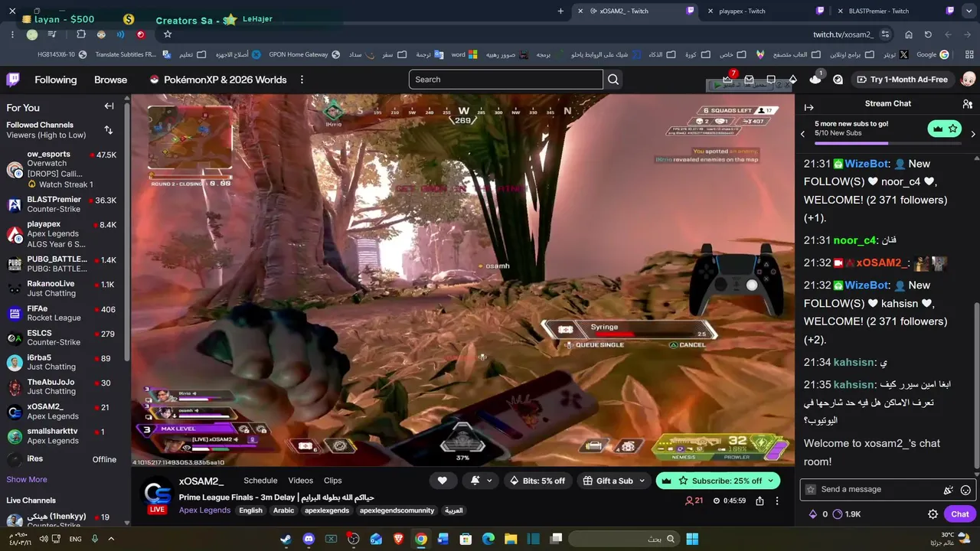Collapse the Stream Chat panel
This screenshot has height=551, width=980.
[808, 107]
